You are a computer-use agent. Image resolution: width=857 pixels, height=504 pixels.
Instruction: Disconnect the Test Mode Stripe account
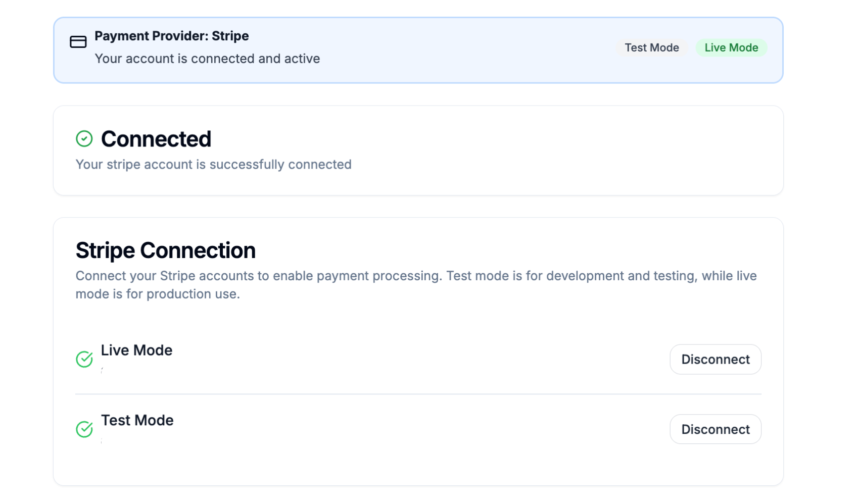(x=715, y=429)
